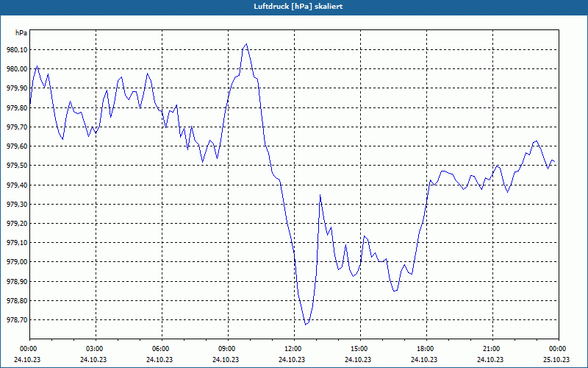Viewport: 588px width, 368px height.
Task: Click the hPa unit label
Action: (21, 33)
